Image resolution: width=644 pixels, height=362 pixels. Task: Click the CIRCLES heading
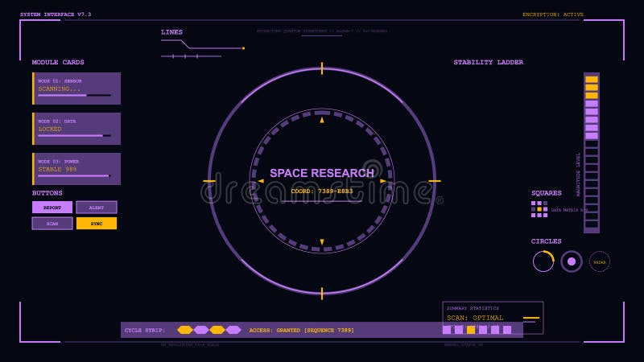[x=547, y=241]
